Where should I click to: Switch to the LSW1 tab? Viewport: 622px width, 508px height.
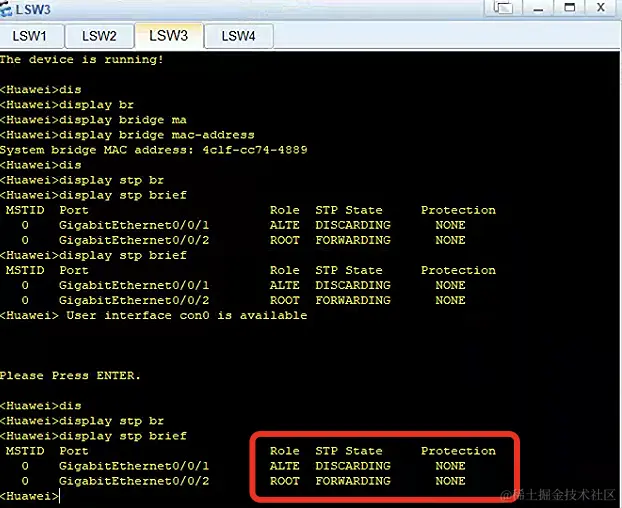pos(31,36)
